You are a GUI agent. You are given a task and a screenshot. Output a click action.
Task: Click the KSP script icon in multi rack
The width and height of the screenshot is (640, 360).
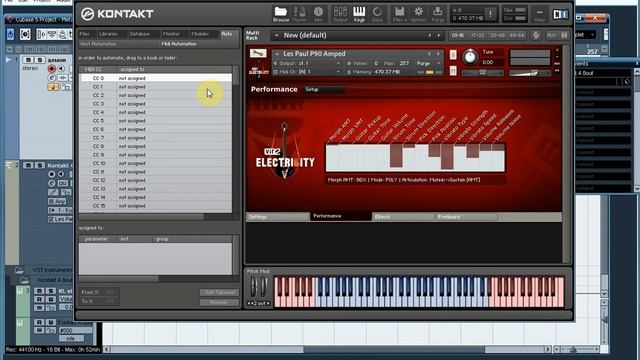536,36
